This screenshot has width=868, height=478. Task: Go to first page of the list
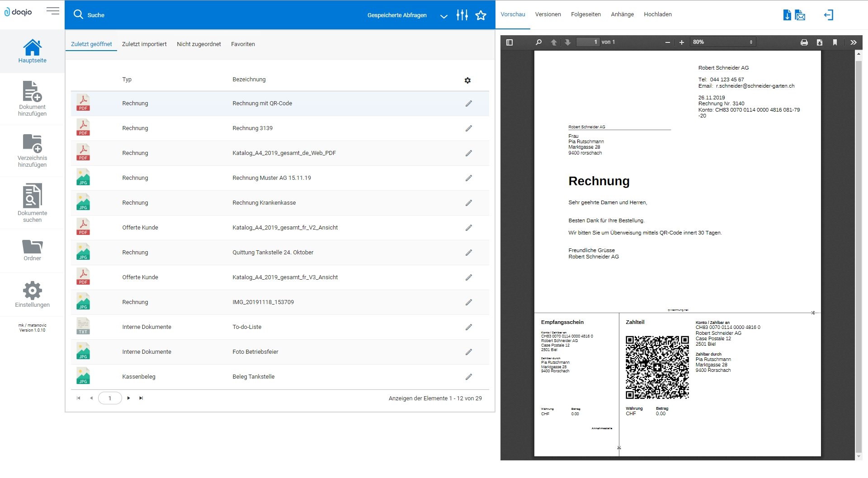click(79, 398)
